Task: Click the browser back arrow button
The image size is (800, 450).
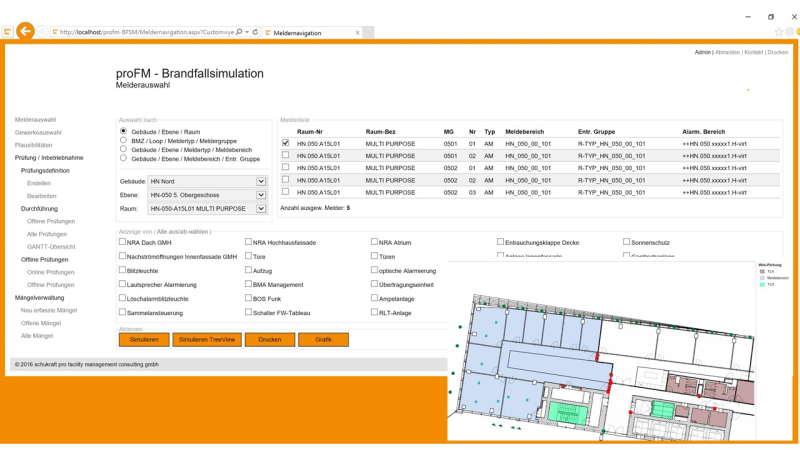Action: [25, 32]
